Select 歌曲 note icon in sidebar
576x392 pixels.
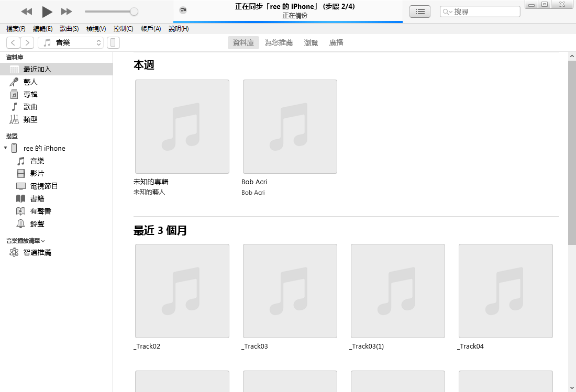(14, 107)
